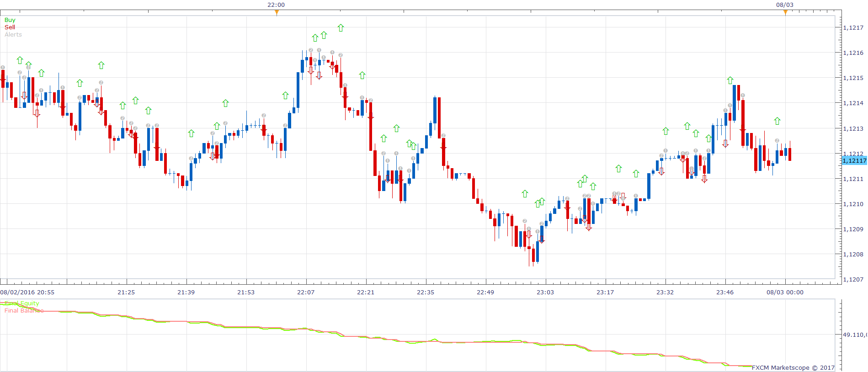The width and height of the screenshot is (868, 372).
Task: Click the 08/03 00:00 time label
Action: (x=785, y=292)
